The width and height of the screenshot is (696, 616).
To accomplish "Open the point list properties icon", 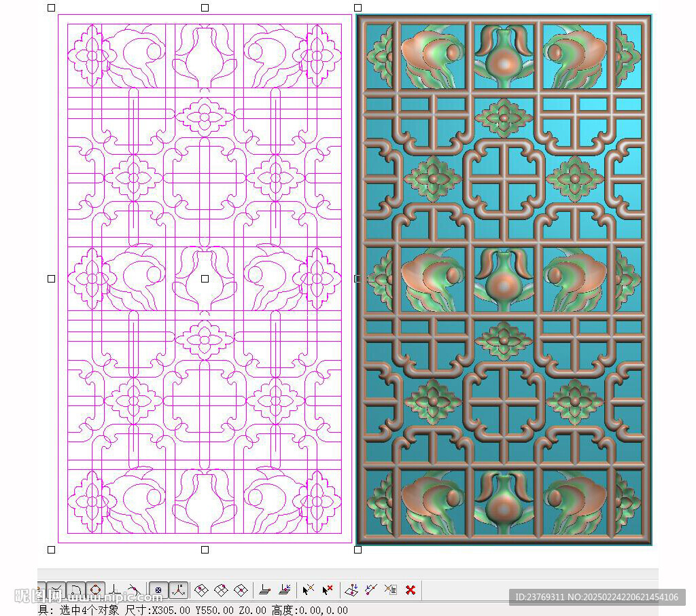I will pos(391,590).
